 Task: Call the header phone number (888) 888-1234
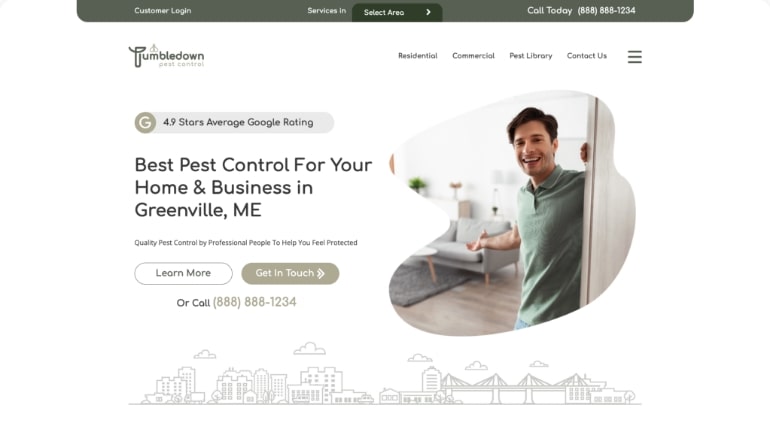606,10
